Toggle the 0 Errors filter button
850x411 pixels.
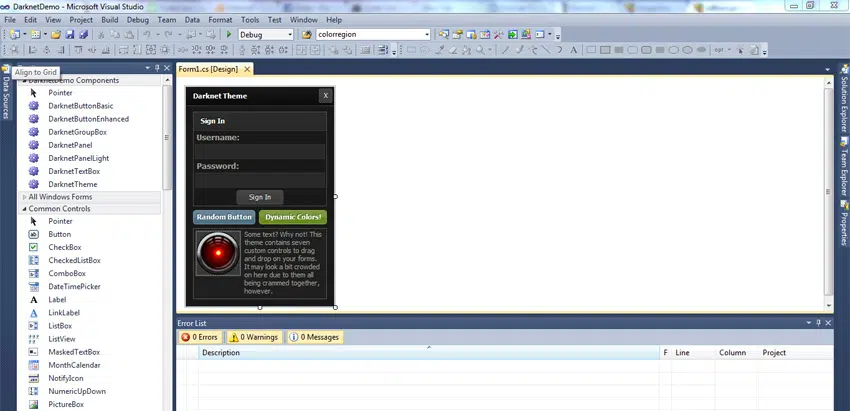[201, 338]
